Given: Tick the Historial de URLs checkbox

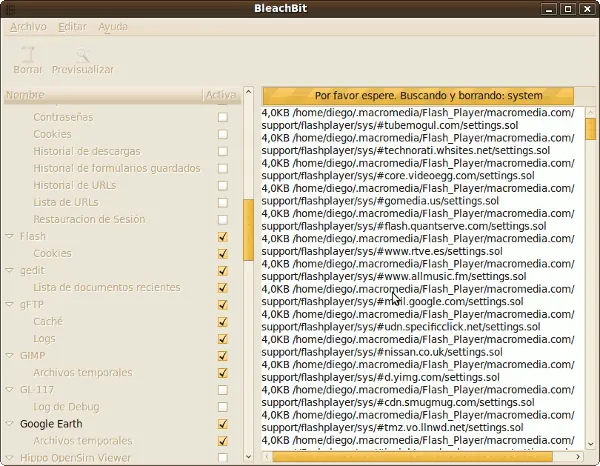Looking at the screenshot, I should point(223,186).
